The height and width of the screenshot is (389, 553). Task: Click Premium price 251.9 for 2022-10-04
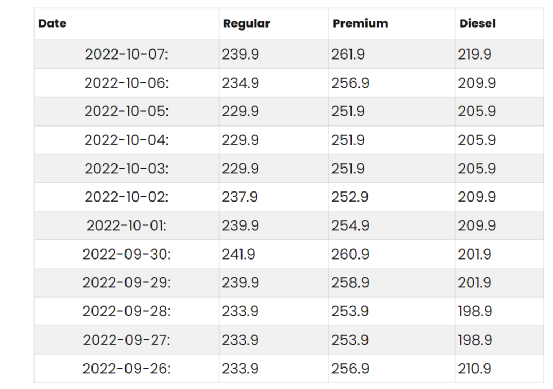click(x=348, y=140)
